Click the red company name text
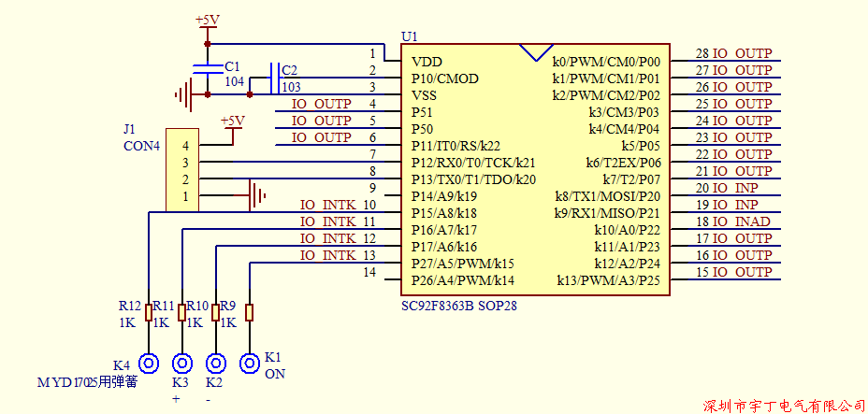The width and height of the screenshot is (868, 414). 784,405
